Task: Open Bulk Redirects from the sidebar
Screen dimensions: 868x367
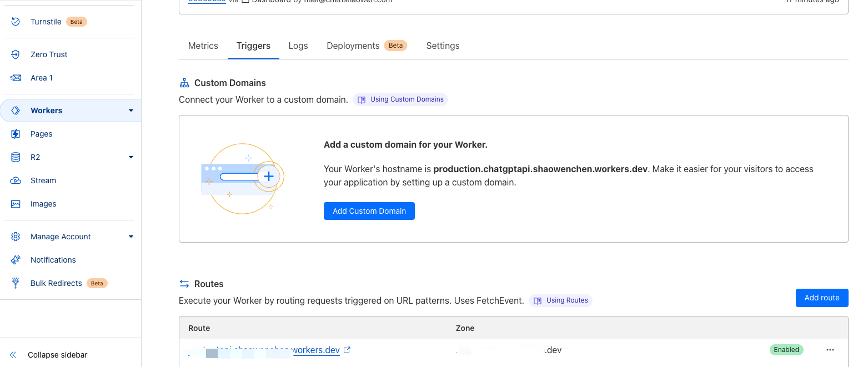Action: (56, 283)
